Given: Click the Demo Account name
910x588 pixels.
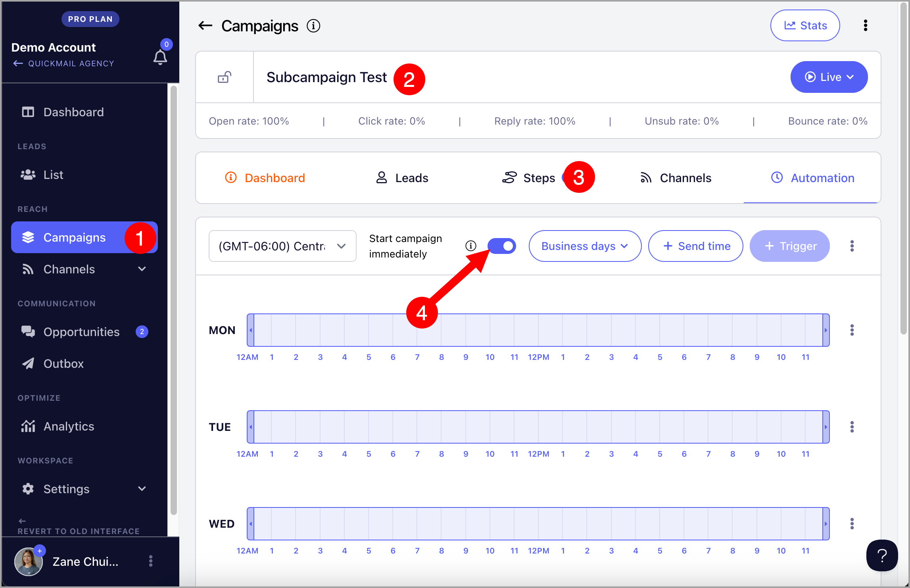Looking at the screenshot, I should 54,47.
